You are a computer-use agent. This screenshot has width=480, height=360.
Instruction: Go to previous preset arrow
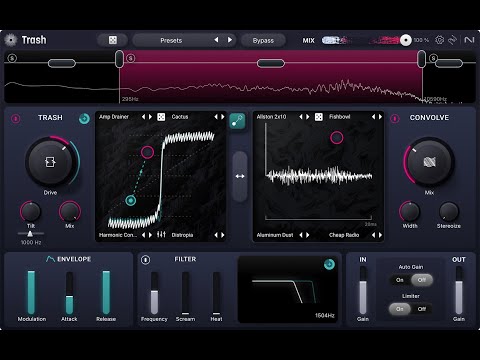[216, 40]
